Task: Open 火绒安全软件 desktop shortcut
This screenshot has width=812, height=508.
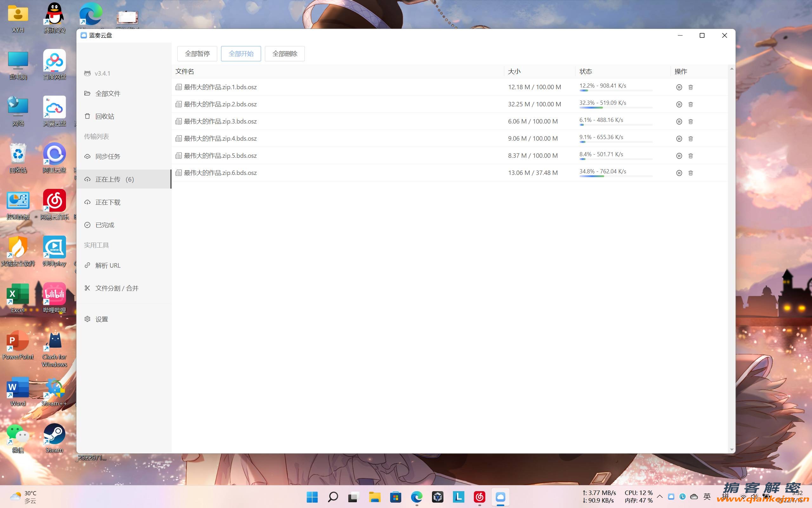Action: point(18,251)
